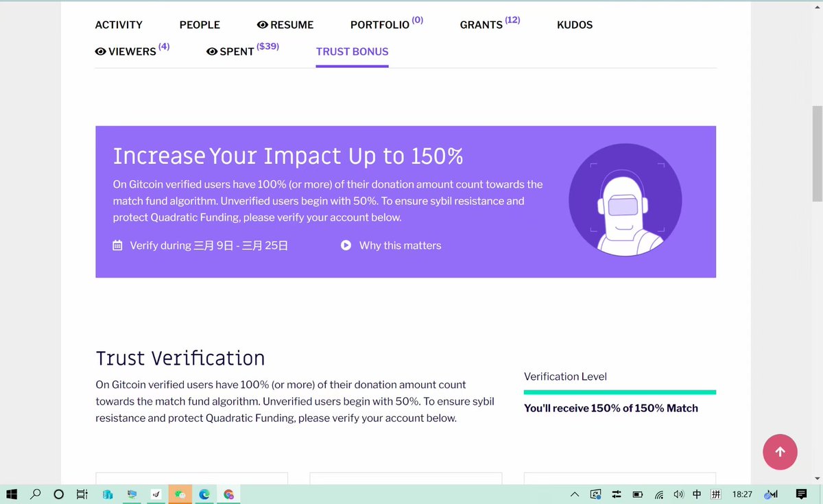This screenshot has height=504, width=823.
Task: Click the Why this matters link
Action: click(x=400, y=245)
